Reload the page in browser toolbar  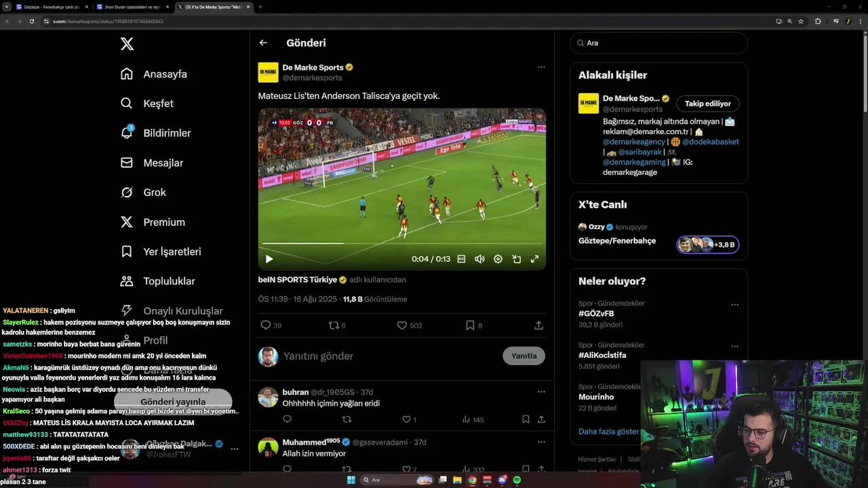(31, 21)
